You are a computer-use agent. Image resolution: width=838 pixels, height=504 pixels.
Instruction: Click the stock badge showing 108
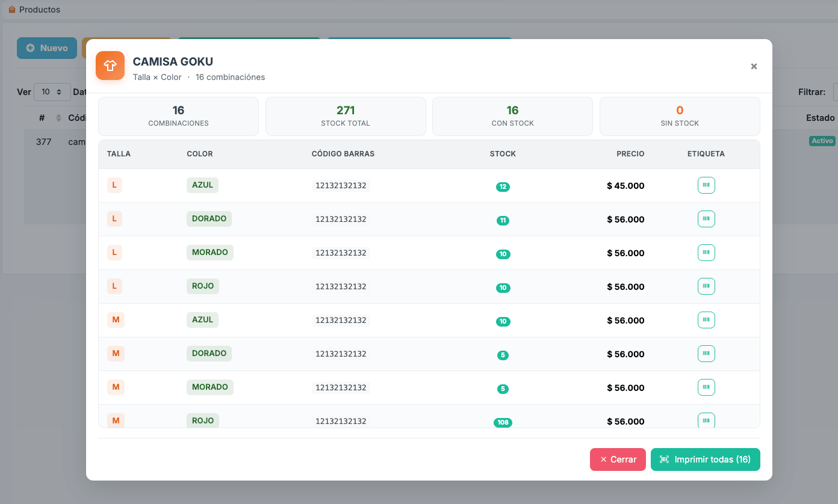(503, 423)
